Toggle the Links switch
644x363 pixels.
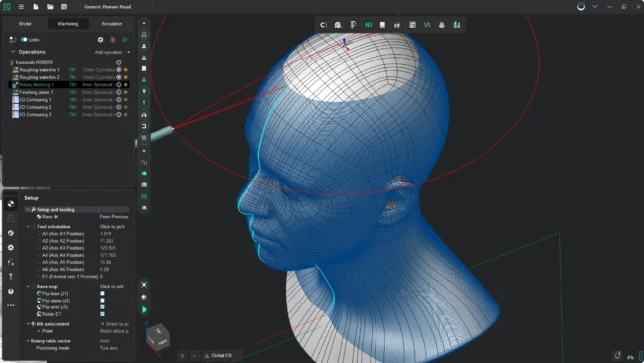(x=24, y=40)
